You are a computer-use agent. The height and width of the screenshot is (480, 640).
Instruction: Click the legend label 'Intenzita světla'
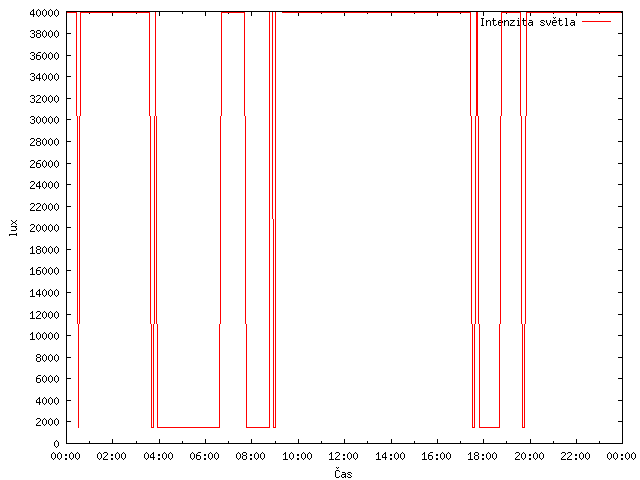pos(528,22)
